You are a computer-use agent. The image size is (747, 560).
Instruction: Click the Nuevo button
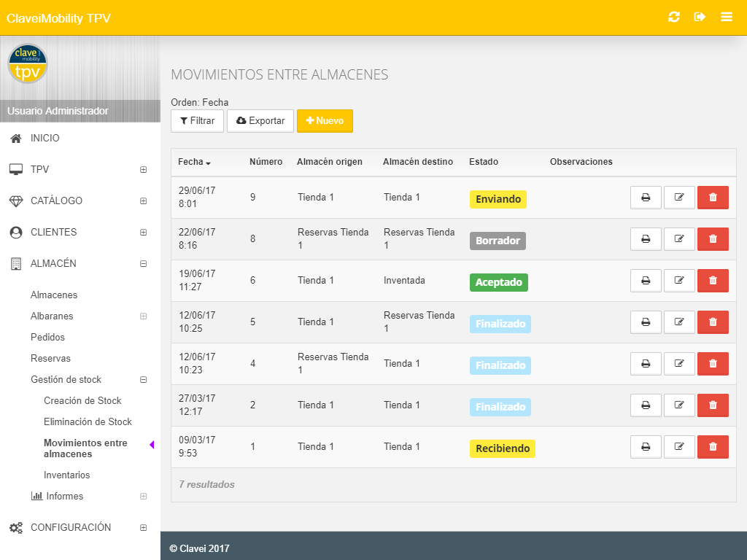pyautogui.click(x=325, y=121)
